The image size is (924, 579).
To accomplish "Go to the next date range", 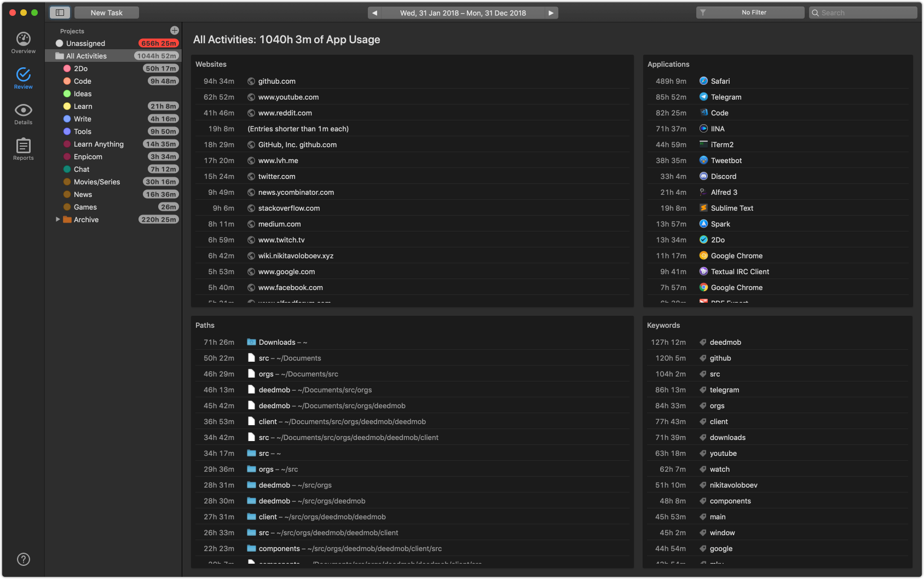I will [551, 13].
